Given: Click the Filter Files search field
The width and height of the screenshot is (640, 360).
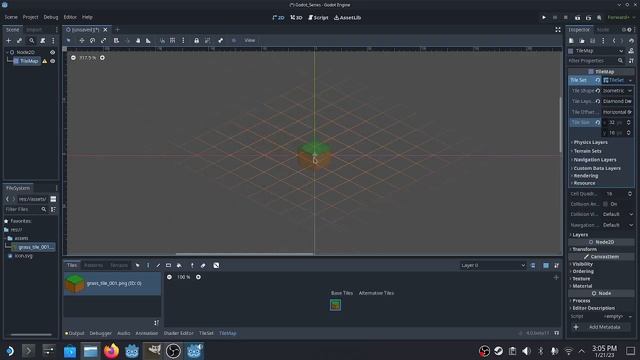Looking at the screenshot, I should [x=25, y=209].
